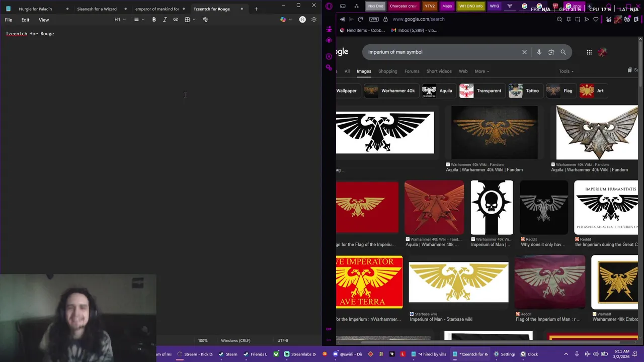Screen dimensions: 644x362
Task: Open Notepad settings gear
Action: (314, 20)
